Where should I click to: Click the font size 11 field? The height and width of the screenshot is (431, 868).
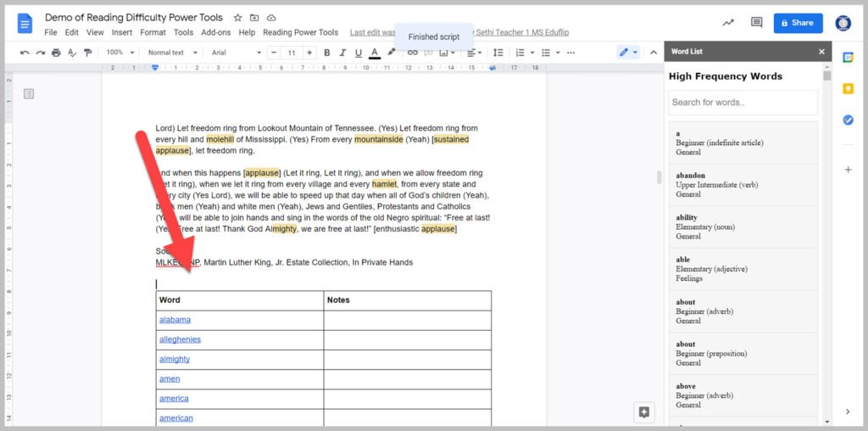click(x=292, y=53)
